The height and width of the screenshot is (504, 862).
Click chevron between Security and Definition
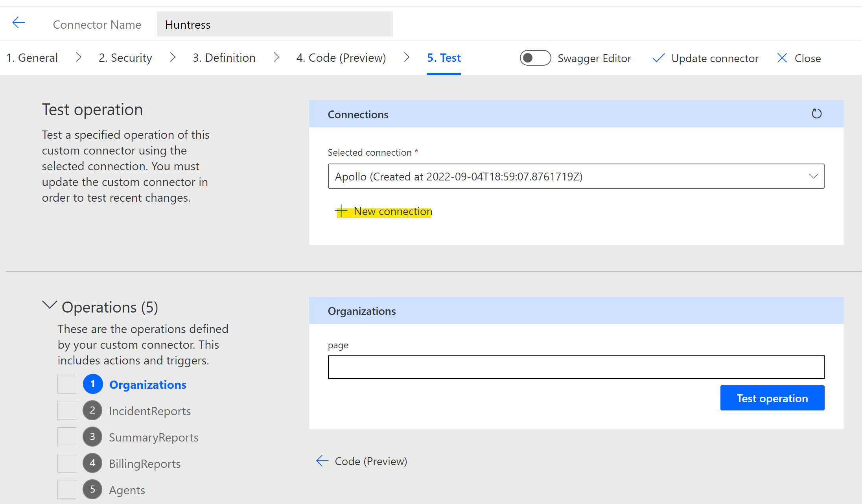(172, 58)
